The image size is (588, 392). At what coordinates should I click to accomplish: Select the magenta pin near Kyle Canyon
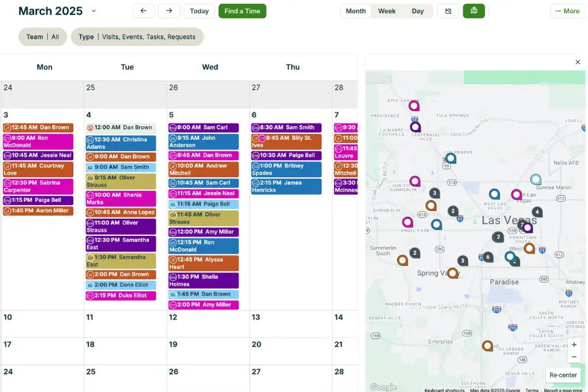[414, 106]
